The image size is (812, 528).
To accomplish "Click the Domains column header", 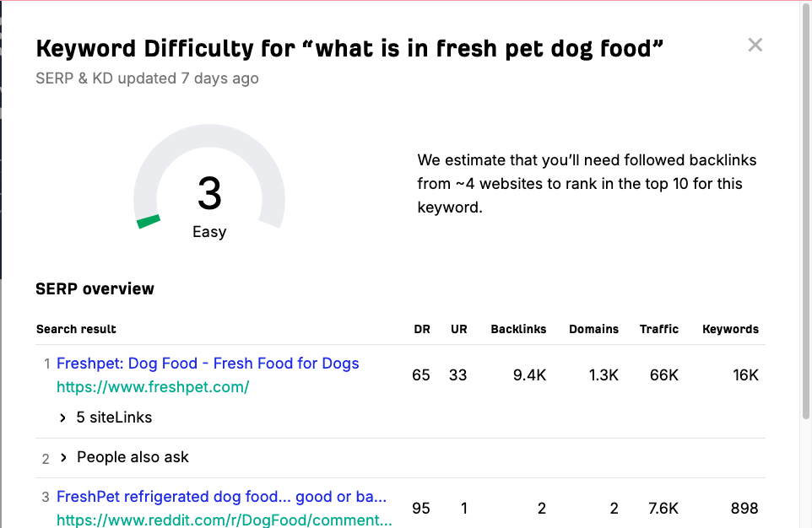I will click(x=593, y=329).
